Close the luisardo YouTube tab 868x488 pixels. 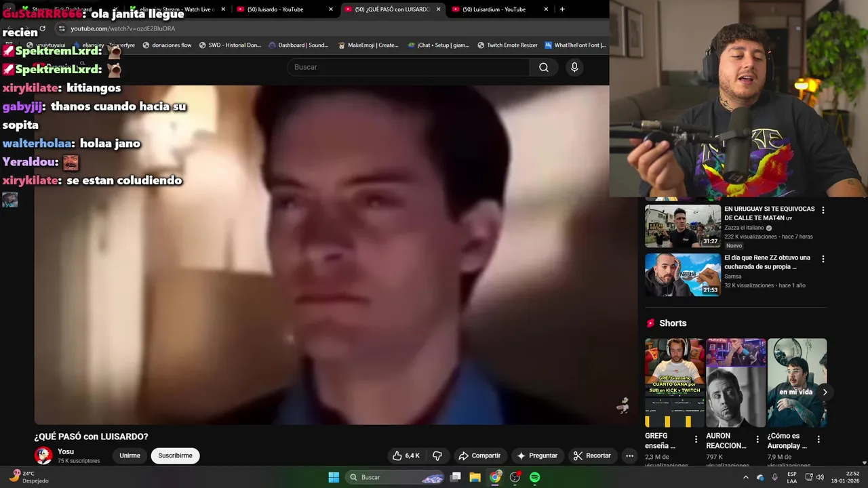tap(330, 9)
